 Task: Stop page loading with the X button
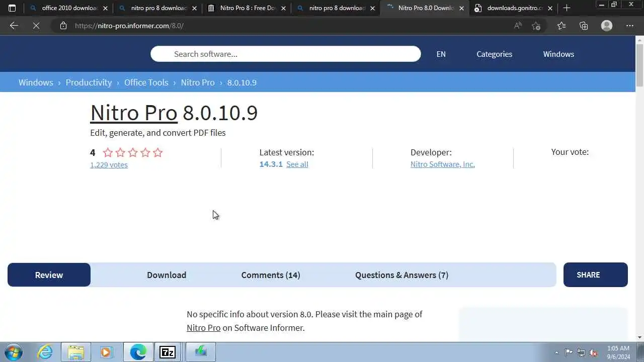36,26
